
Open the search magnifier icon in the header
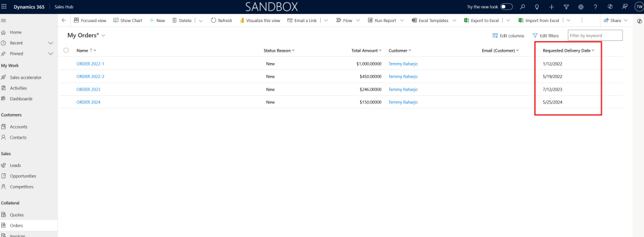pyautogui.click(x=522, y=7)
